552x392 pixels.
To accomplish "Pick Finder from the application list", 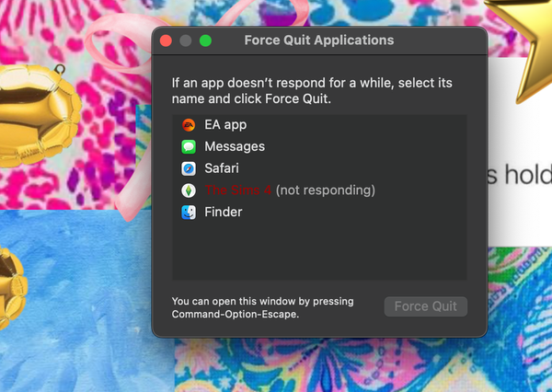I will pos(224,213).
